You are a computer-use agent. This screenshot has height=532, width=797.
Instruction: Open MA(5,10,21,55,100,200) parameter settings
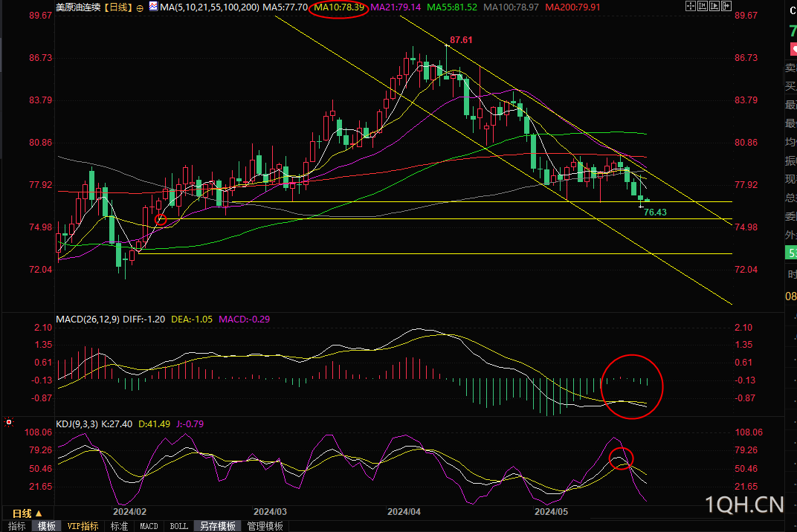click(x=210, y=7)
